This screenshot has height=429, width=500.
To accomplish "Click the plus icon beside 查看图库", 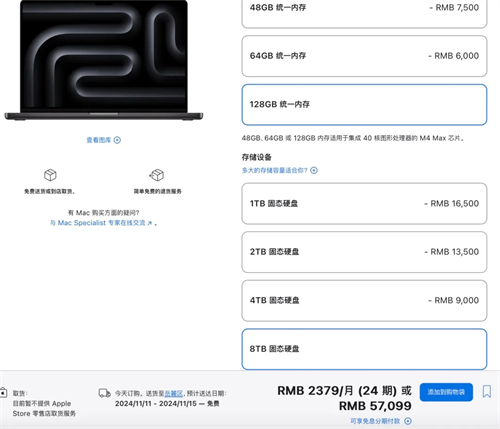I will 117,140.
